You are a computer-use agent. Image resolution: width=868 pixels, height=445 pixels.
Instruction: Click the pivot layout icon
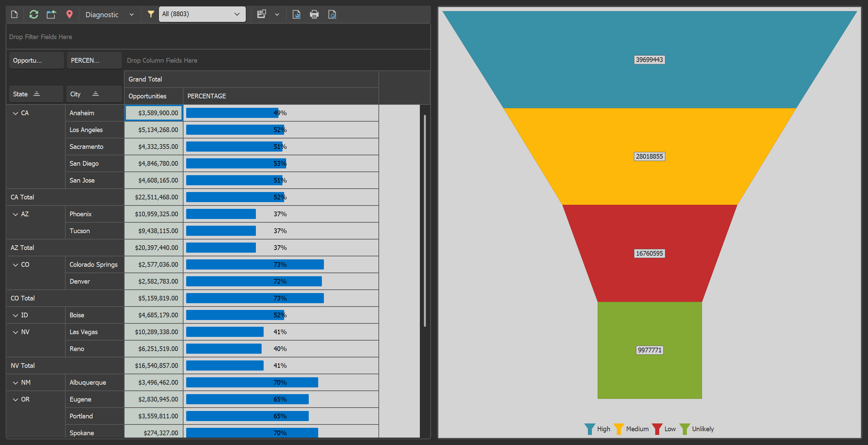(x=262, y=14)
